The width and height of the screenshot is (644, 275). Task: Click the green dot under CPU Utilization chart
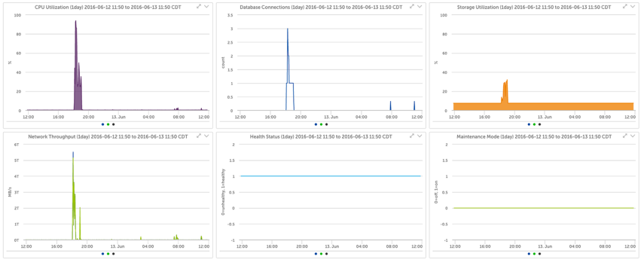pyautogui.click(x=108, y=124)
